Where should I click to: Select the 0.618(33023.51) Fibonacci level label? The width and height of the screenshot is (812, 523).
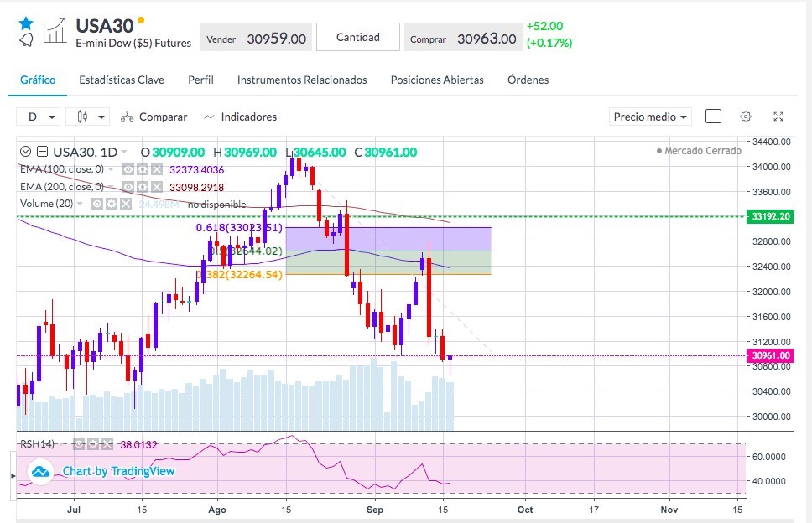click(239, 228)
